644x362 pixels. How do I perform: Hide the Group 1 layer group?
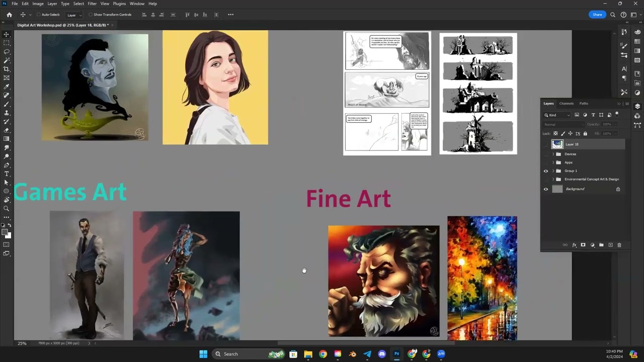[546, 171]
